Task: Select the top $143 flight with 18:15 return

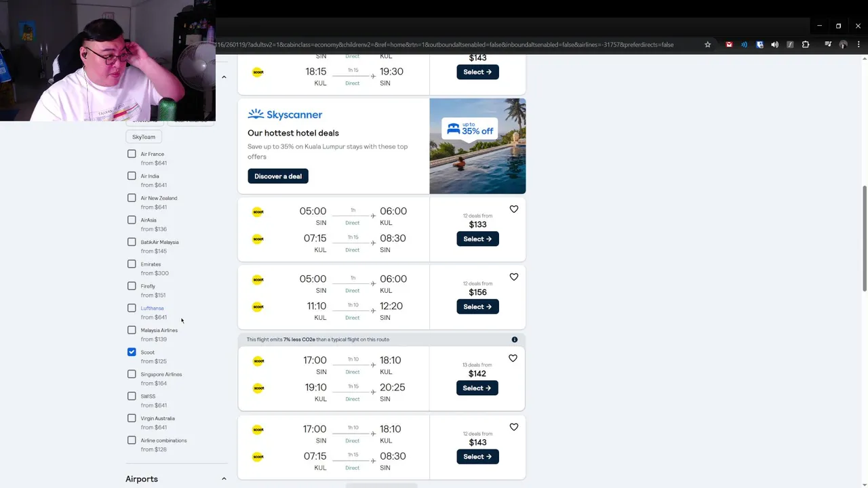Action: pos(477,72)
